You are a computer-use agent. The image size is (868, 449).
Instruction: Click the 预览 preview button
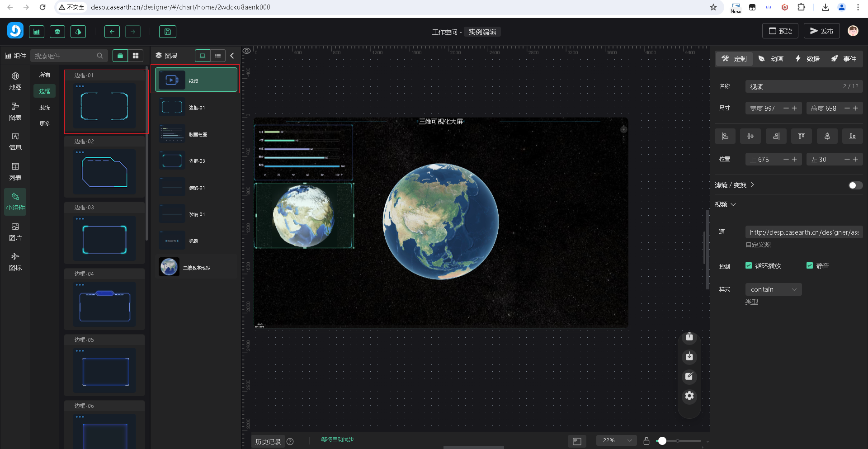pos(780,31)
